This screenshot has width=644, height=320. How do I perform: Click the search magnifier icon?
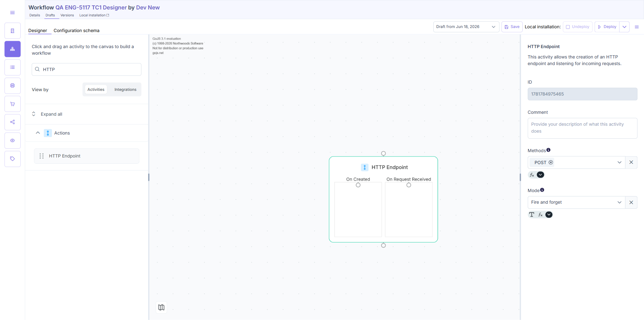tap(37, 69)
